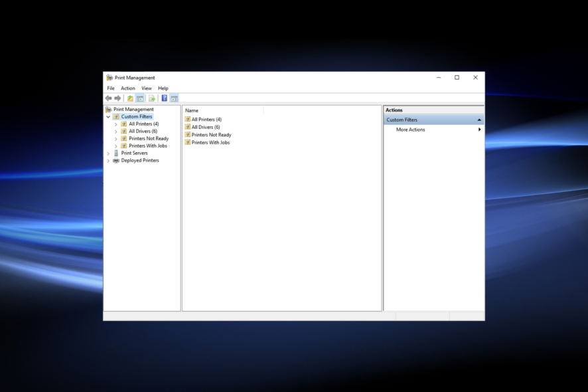
Task: Click the Forward navigation arrow
Action: pos(118,98)
